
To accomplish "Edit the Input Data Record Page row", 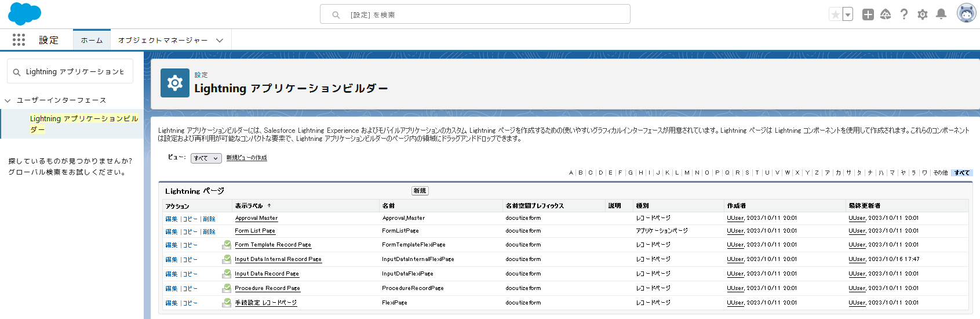I will pyautogui.click(x=172, y=274).
